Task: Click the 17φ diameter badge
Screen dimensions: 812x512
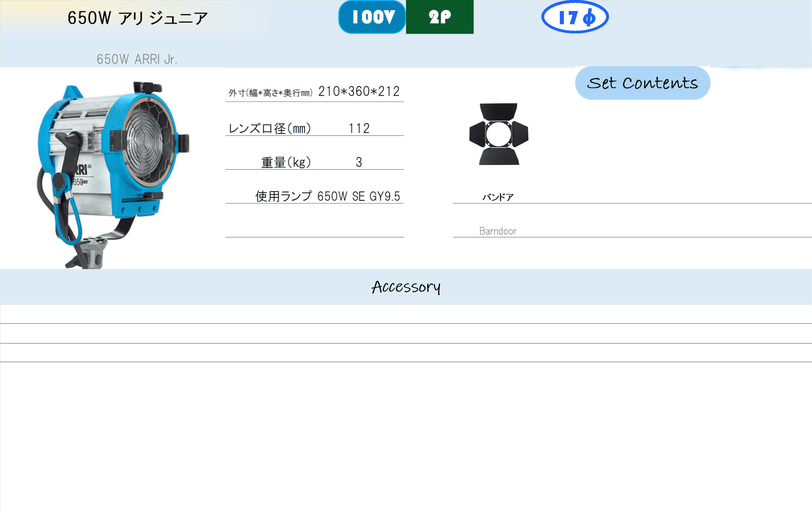Action: pos(575,17)
